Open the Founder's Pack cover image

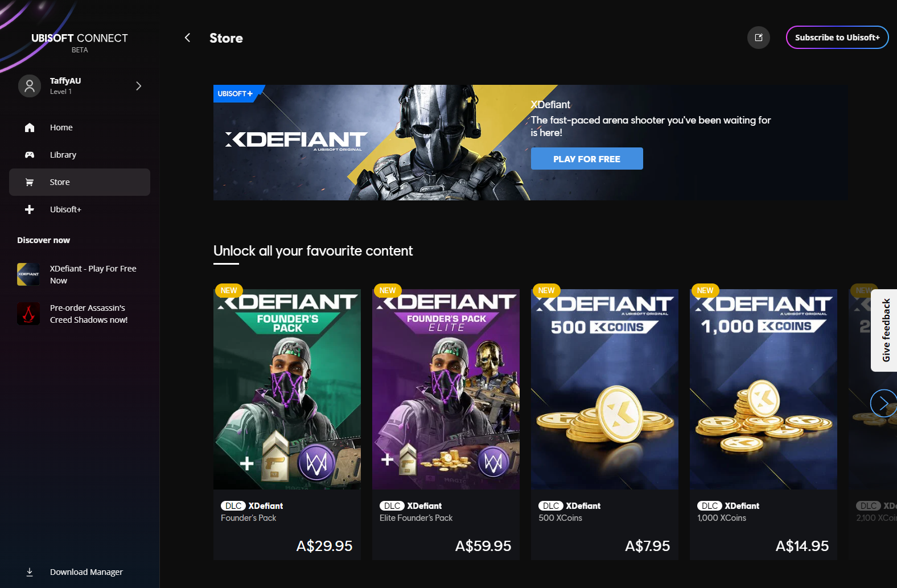287,389
